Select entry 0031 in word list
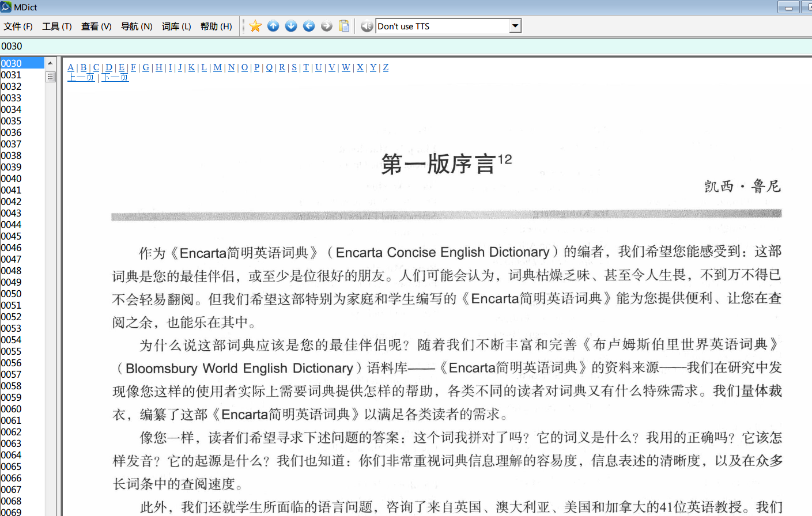Viewport: 812px width, 516px height. 22,75
